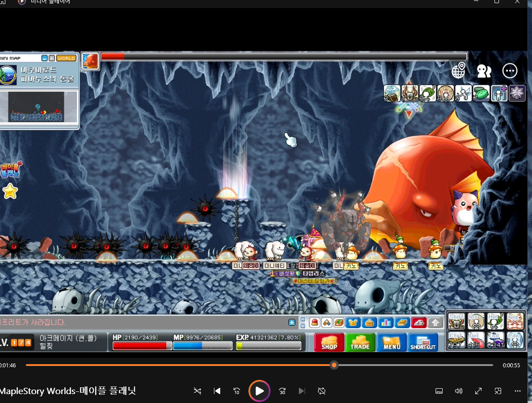
Task: Click the Maple Planet logo badge at left
Action: (x=11, y=170)
